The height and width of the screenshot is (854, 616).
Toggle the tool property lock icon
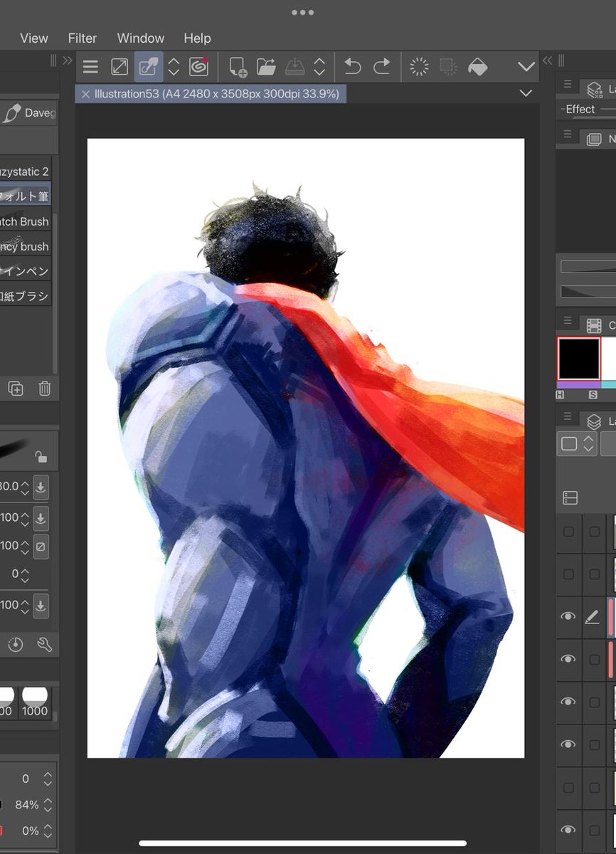coord(41,457)
